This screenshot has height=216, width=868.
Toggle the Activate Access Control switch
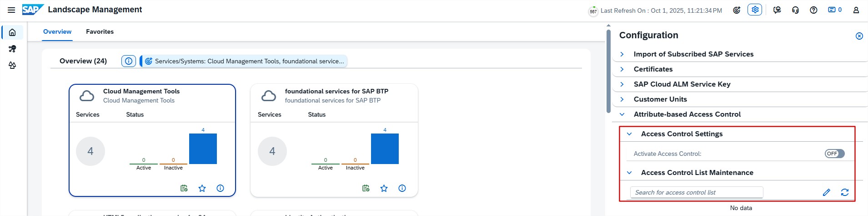[x=834, y=154]
